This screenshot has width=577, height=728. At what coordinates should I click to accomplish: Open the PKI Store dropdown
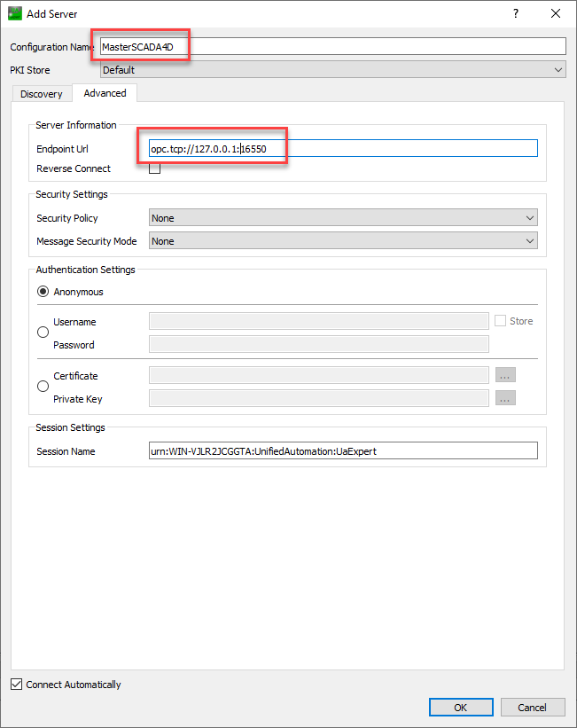click(x=332, y=70)
